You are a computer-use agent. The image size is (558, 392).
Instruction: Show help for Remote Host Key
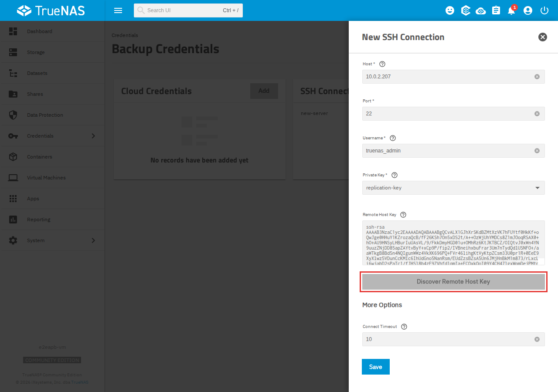[403, 215]
